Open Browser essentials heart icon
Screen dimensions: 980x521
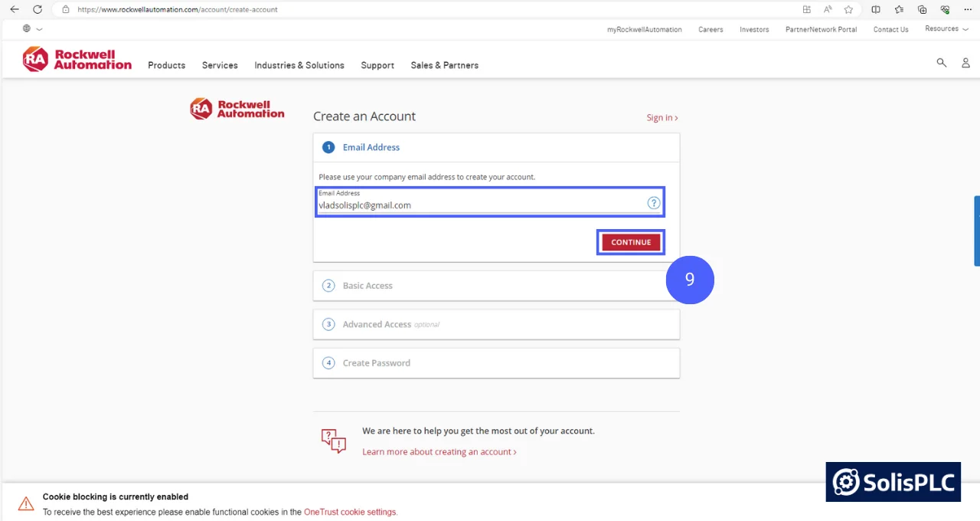pyautogui.click(x=945, y=9)
